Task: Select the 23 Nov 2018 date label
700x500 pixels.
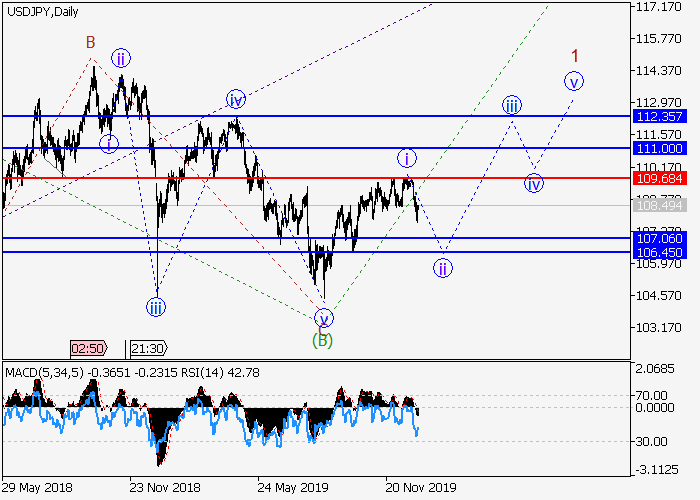Action: (x=165, y=487)
